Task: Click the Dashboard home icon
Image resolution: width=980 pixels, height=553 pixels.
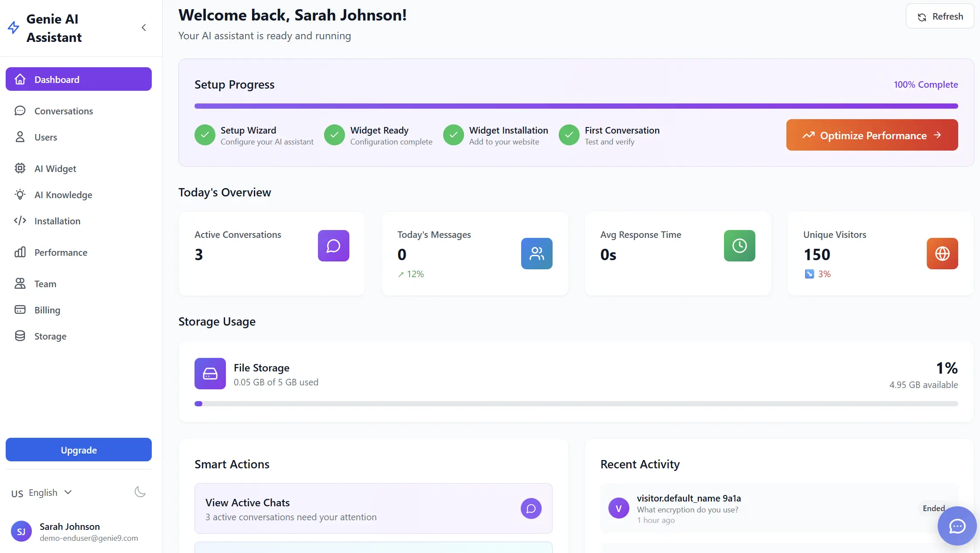Action: coord(20,79)
